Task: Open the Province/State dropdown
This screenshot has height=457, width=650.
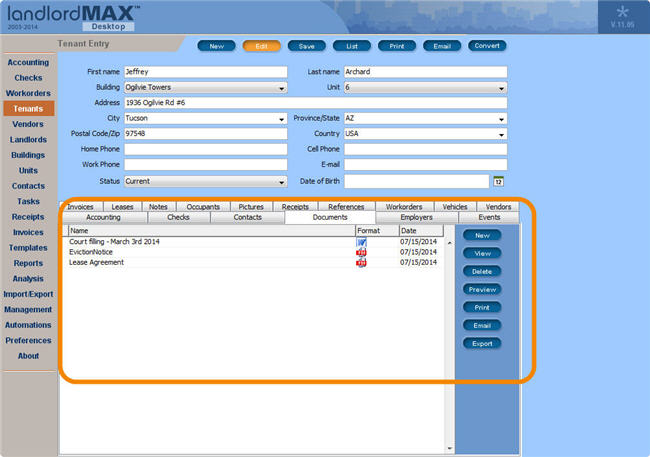Action: (500, 118)
